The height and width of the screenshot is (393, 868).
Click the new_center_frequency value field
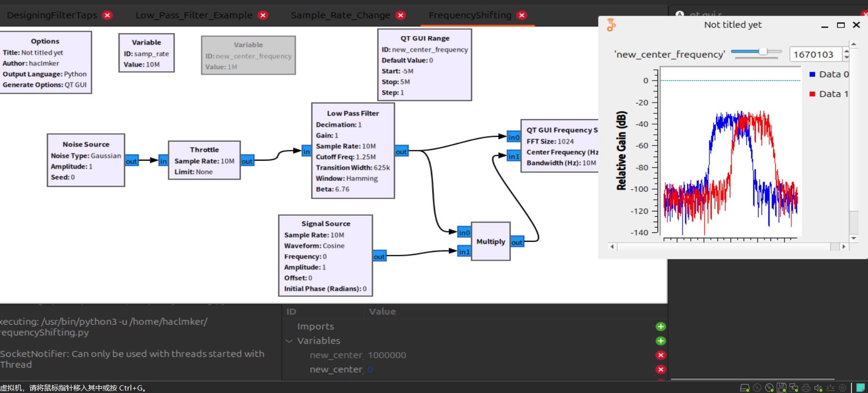click(x=815, y=54)
